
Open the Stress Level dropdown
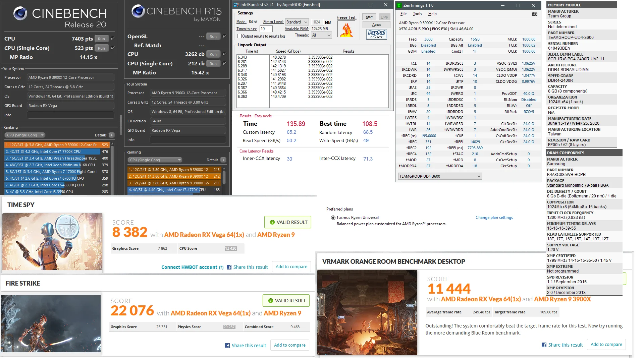click(297, 22)
